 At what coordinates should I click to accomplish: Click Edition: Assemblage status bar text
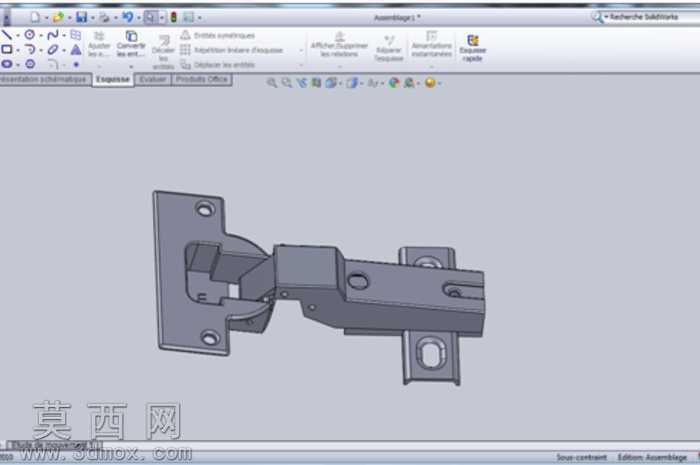click(652, 457)
